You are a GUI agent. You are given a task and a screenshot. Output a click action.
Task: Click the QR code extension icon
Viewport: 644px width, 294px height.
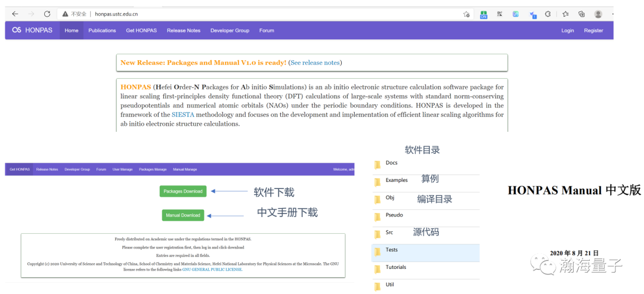pyautogui.click(x=500, y=14)
